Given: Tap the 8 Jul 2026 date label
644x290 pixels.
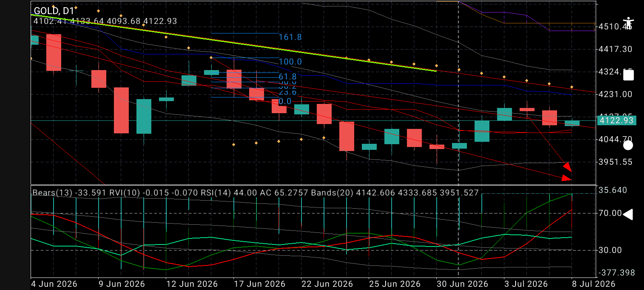Looking at the screenshot, I should (x=594, y=284).
